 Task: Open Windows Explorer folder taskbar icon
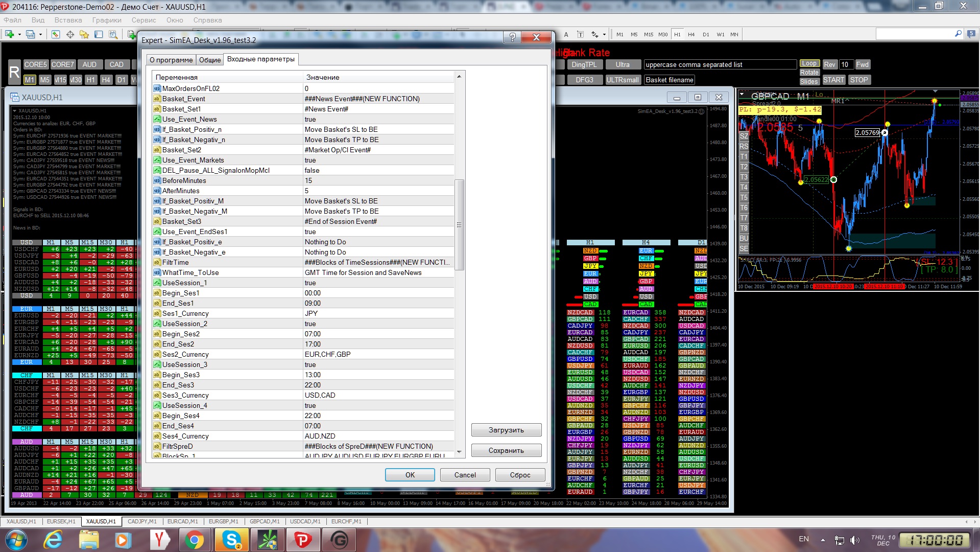(x=89, y=540)
